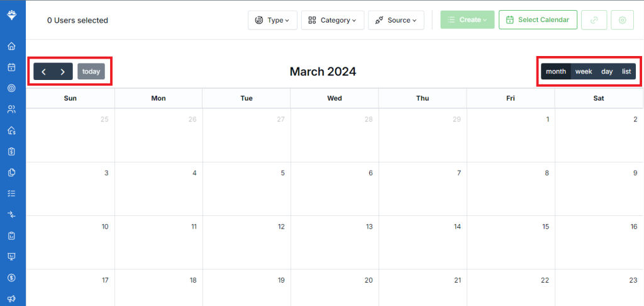This screenshot has height=306, width=644.
Task: Jump to today in calendar
Action: [91, 71]
